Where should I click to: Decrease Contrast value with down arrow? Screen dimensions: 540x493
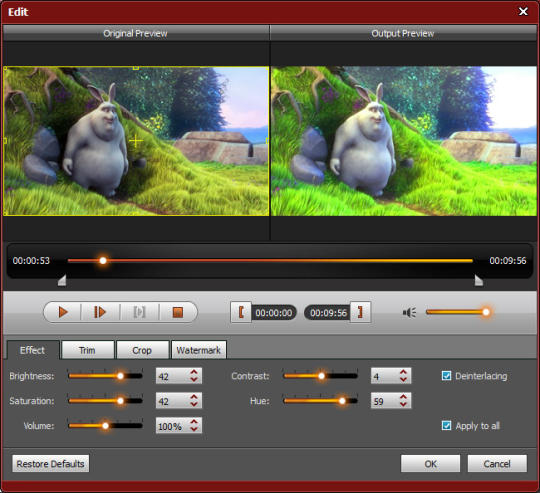403,379
